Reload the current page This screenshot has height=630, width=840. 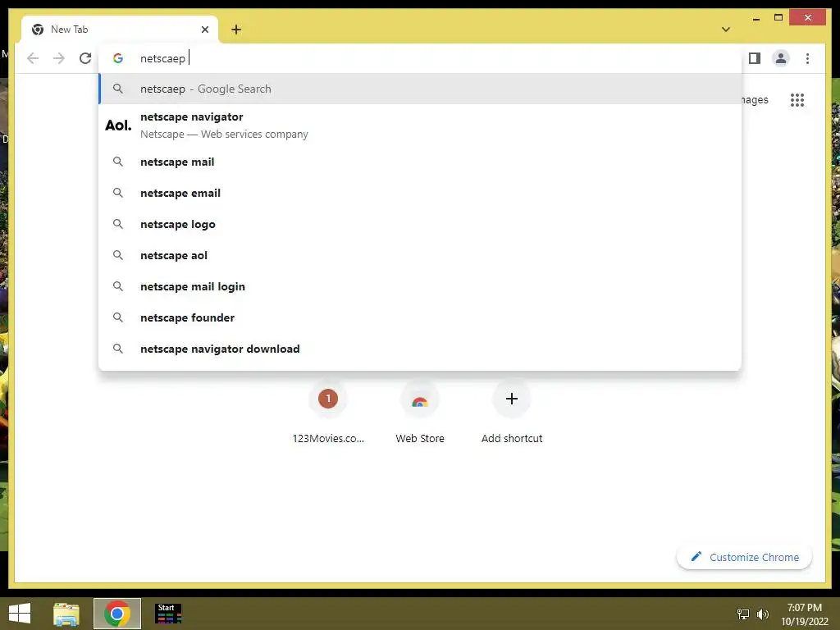85,58
